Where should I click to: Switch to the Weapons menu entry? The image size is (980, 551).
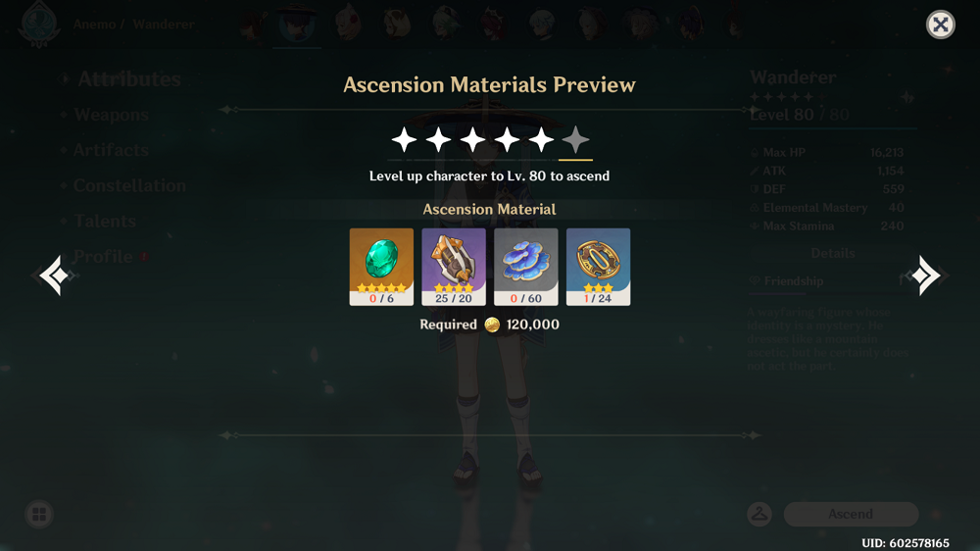pos(112,115)
